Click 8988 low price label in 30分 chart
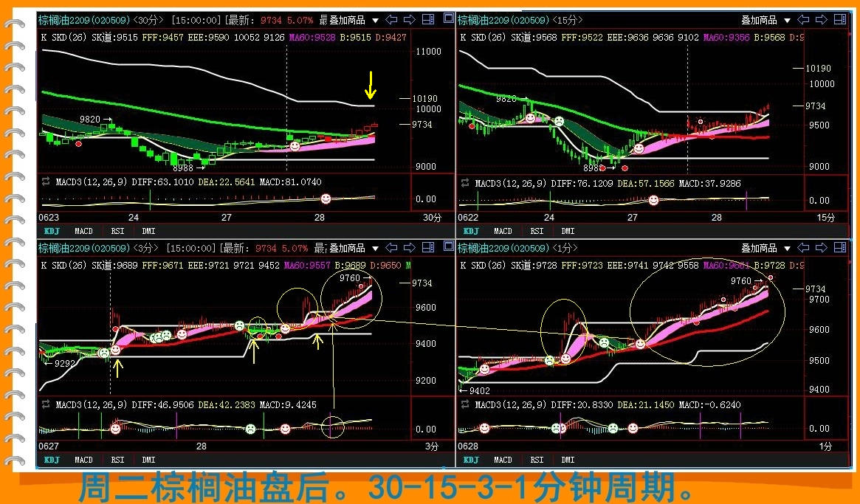Image resolution: width=860 pixels, height=504 pixels. [183, 168]
